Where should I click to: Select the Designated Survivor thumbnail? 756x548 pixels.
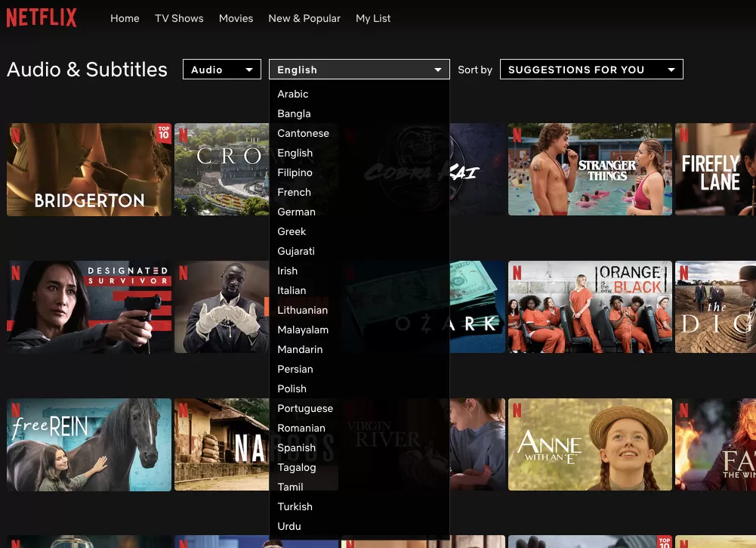[89, 307]
